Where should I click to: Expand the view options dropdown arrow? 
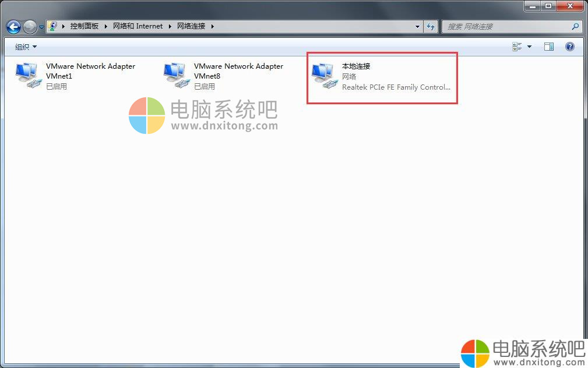tap(530, 47)
